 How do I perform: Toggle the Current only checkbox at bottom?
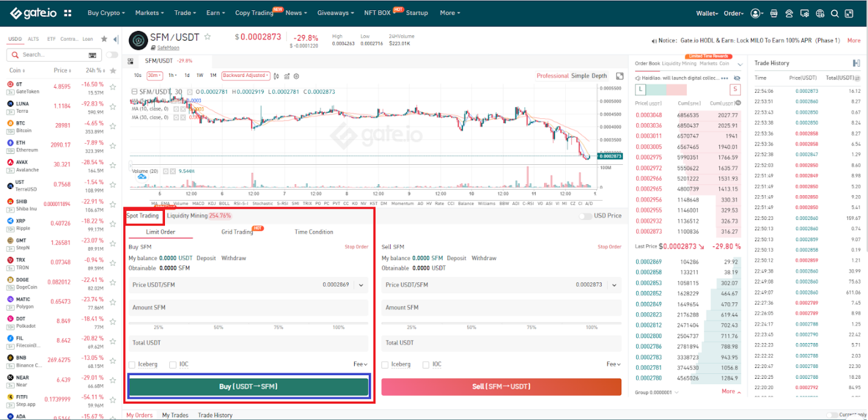point(833,415)
